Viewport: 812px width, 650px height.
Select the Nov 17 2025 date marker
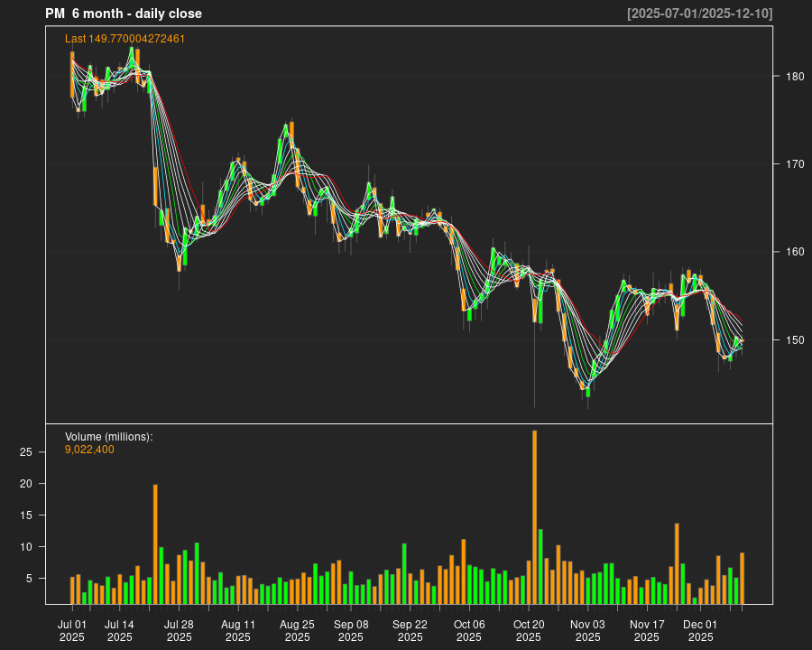coord(647,630)
